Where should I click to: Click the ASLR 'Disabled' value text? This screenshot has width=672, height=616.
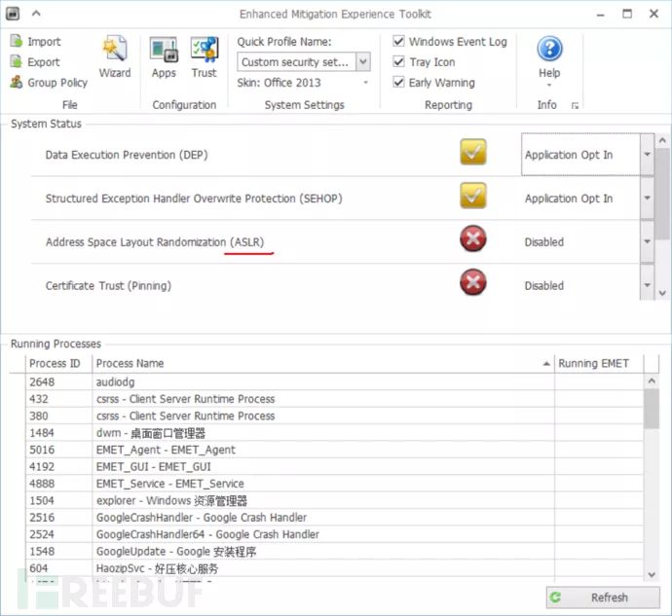pos(544,242)
